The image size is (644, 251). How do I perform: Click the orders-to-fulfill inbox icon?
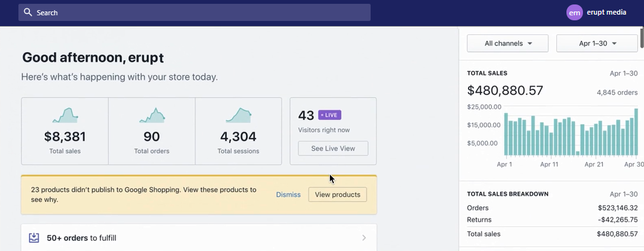pyautogui.click(x=34, y=238)
